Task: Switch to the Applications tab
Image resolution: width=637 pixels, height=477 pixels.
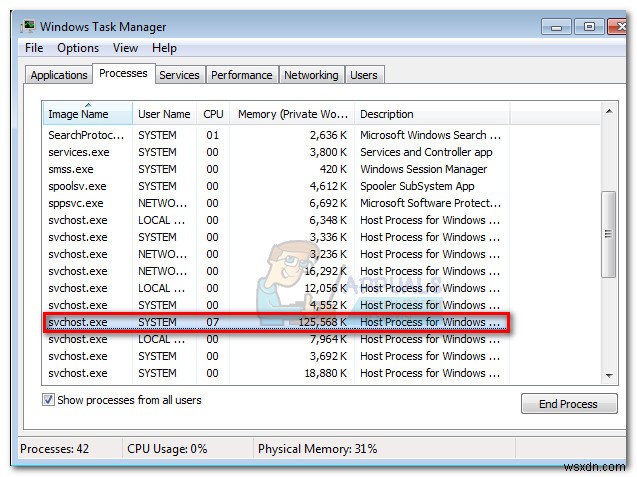Action: coord(59,75)
